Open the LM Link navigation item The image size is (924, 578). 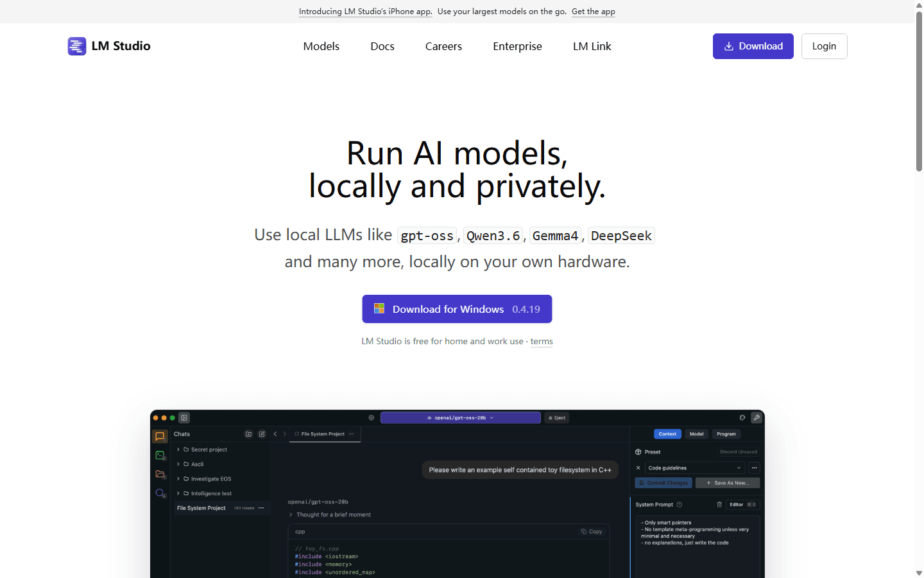[x=592, y=46]
